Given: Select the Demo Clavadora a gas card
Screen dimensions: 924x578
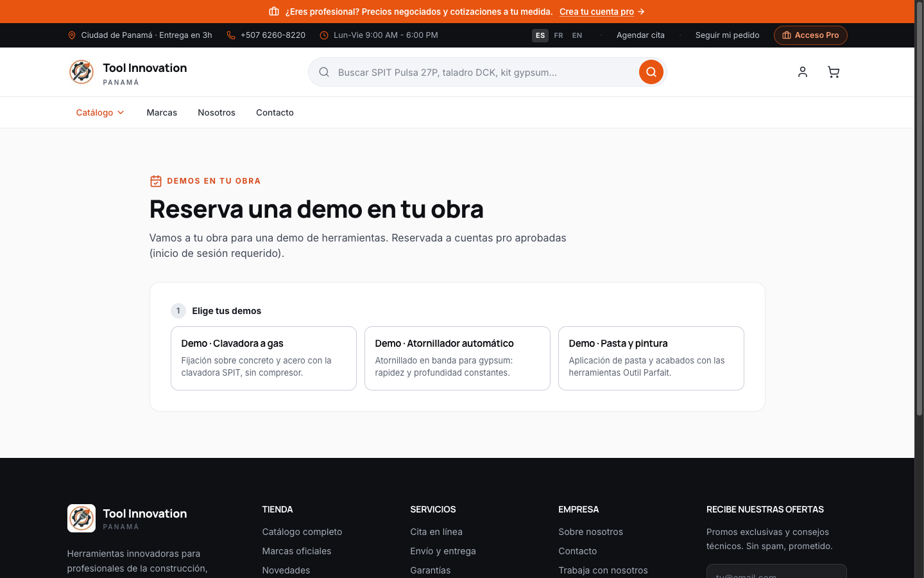Looking at the screenshot, I should pos(264,358).
